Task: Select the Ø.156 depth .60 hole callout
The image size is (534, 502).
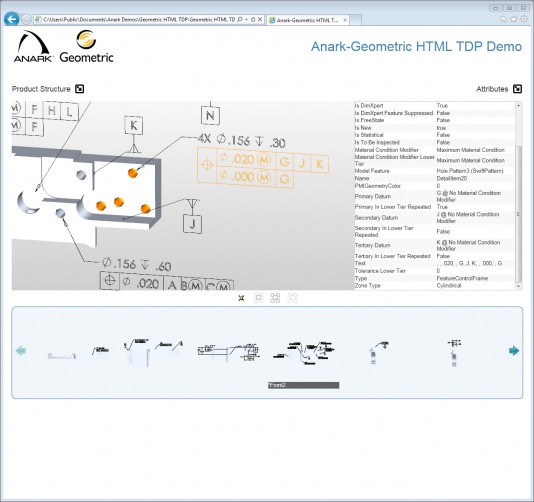Action: tap(137, 264)
